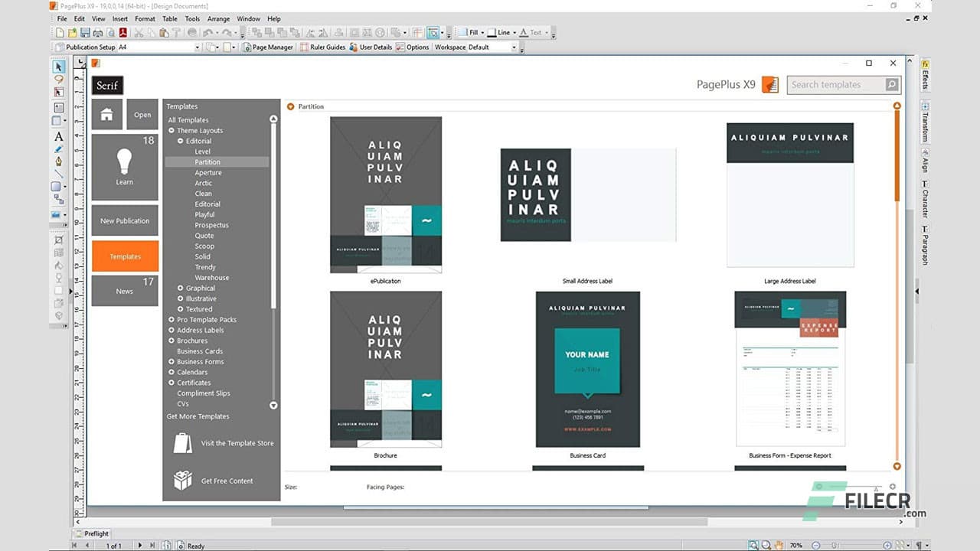Click the Get Free Content gift icon
This screenshot has height=551, width=980.
182,480
